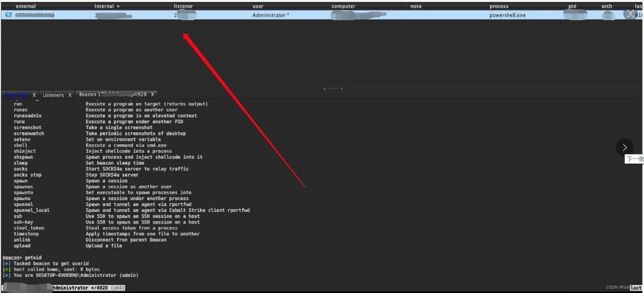This screenshot has width=644, height=293.
Task: Sort sessions by process column header
Action: 499,6
